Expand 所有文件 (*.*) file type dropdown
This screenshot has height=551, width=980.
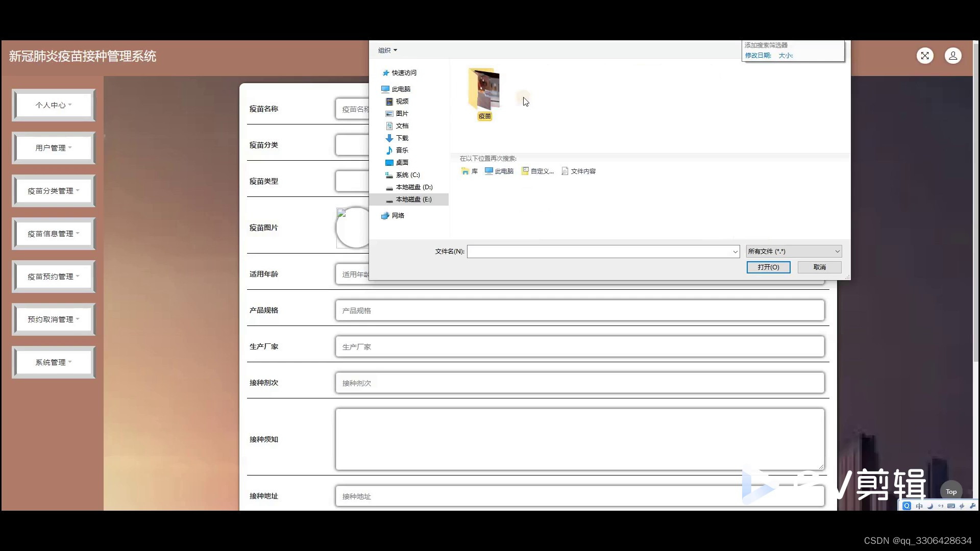(x=837, y=251)
